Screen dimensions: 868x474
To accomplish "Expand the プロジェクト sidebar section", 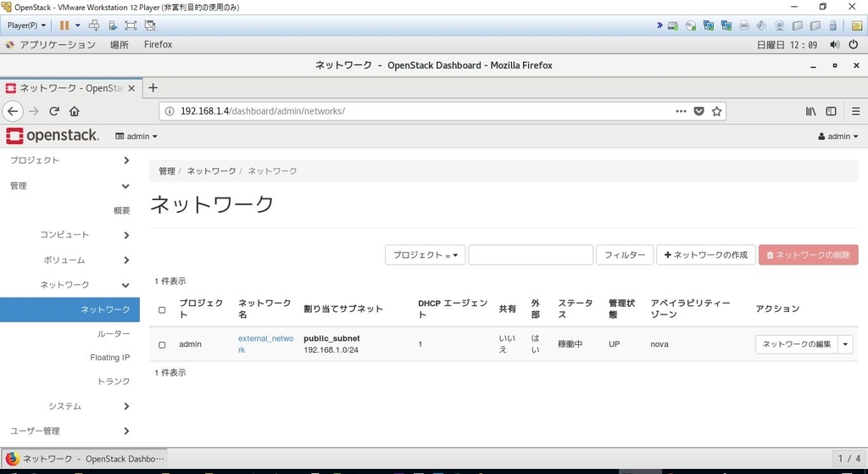I will point(70,160).
